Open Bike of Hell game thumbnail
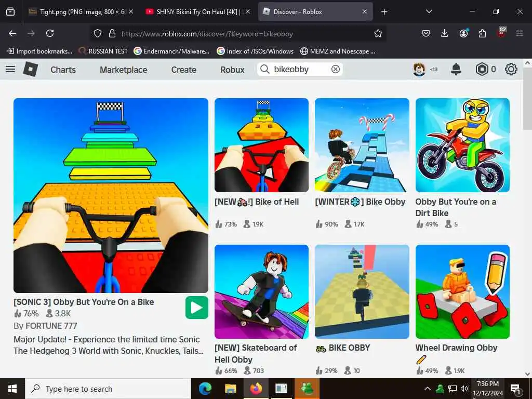Viewport: 532px width, 399px height. 262,145
